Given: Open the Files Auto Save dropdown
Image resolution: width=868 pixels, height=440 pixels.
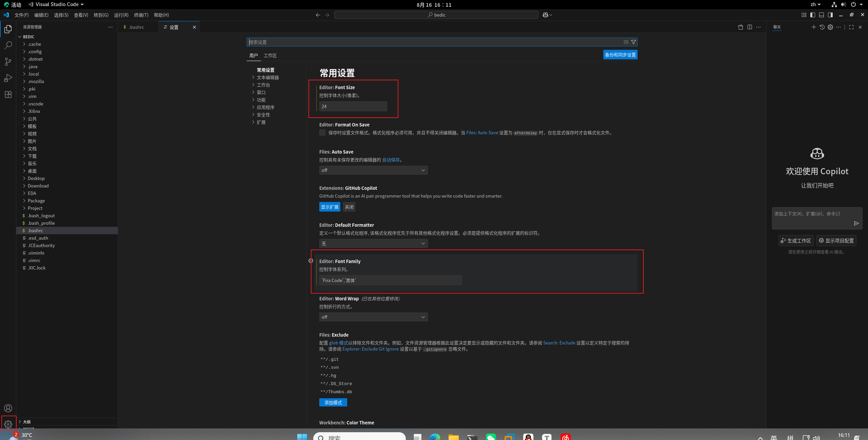Looking at the screenshot, I should (x=373, y=170).
